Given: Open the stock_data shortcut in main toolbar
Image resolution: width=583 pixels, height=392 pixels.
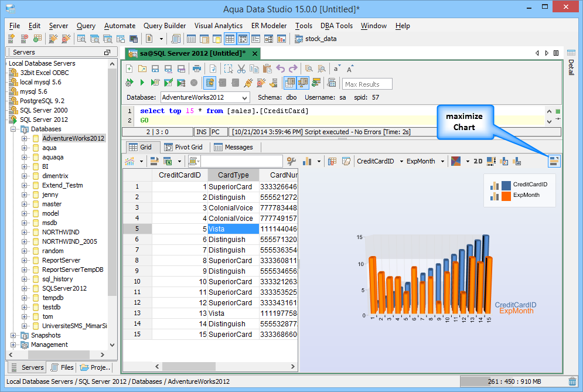Looking at the screenshot, I should 316,39.
